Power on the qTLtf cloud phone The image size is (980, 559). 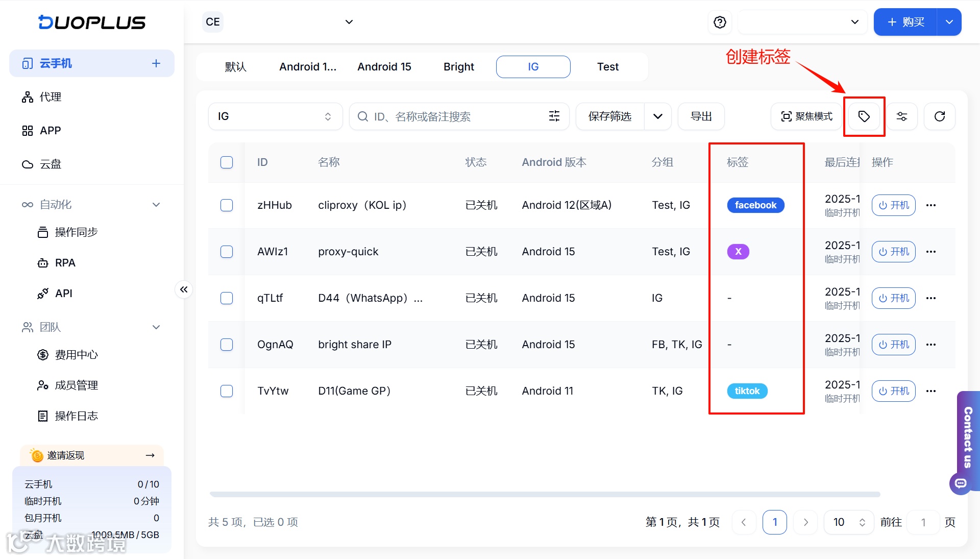click(x=893, y=298)
